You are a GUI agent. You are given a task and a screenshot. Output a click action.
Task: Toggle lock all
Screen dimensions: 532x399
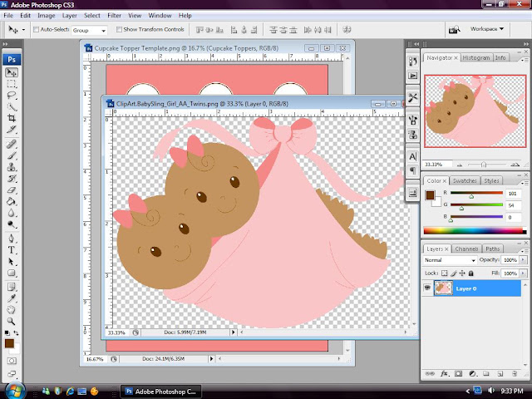(471, 273)
